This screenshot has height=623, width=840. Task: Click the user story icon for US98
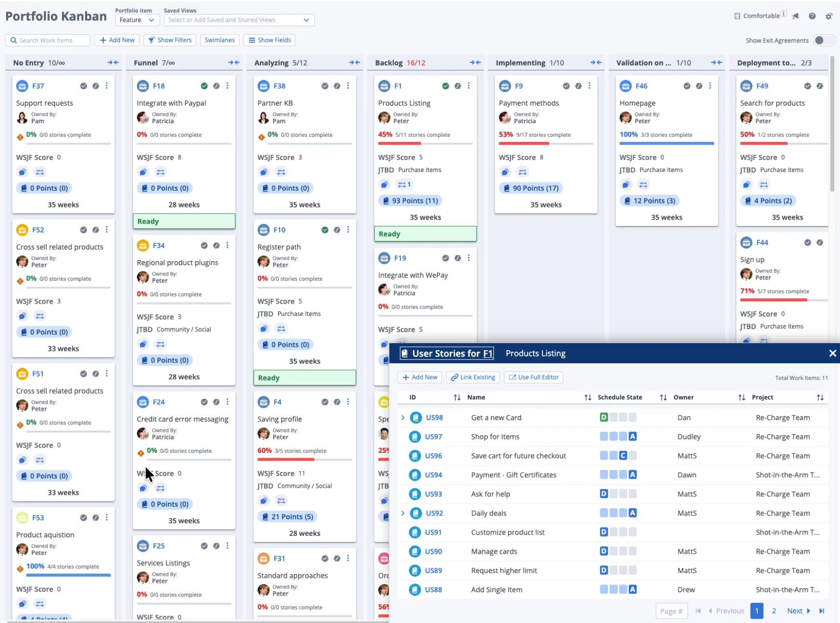point(416,418)
